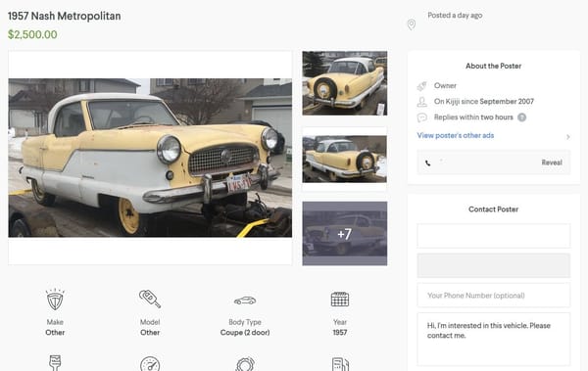Click the location pin icon
The width and height of the screenshot is (588, 371).
[412, 24]
